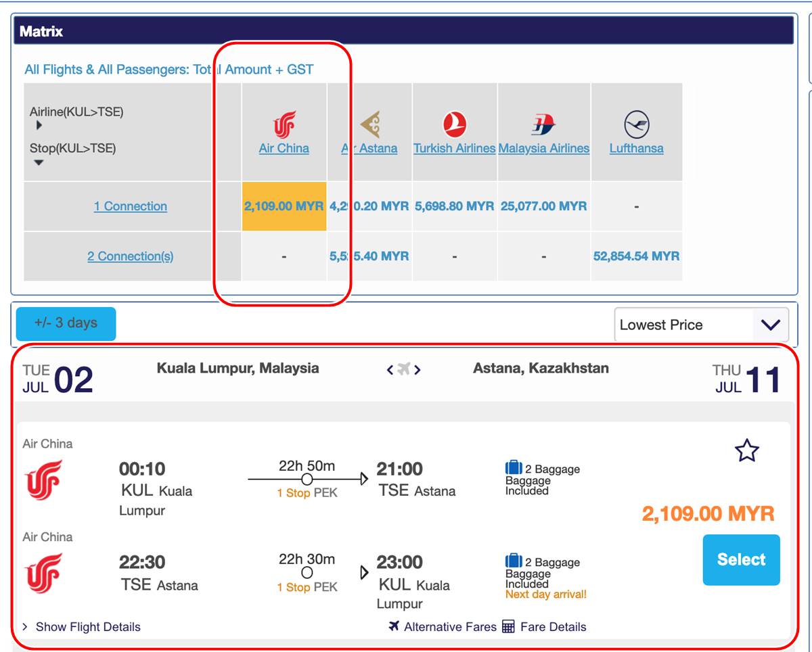Click the THU JUL 11 return date
812x652 pixels.
point(747,379)
